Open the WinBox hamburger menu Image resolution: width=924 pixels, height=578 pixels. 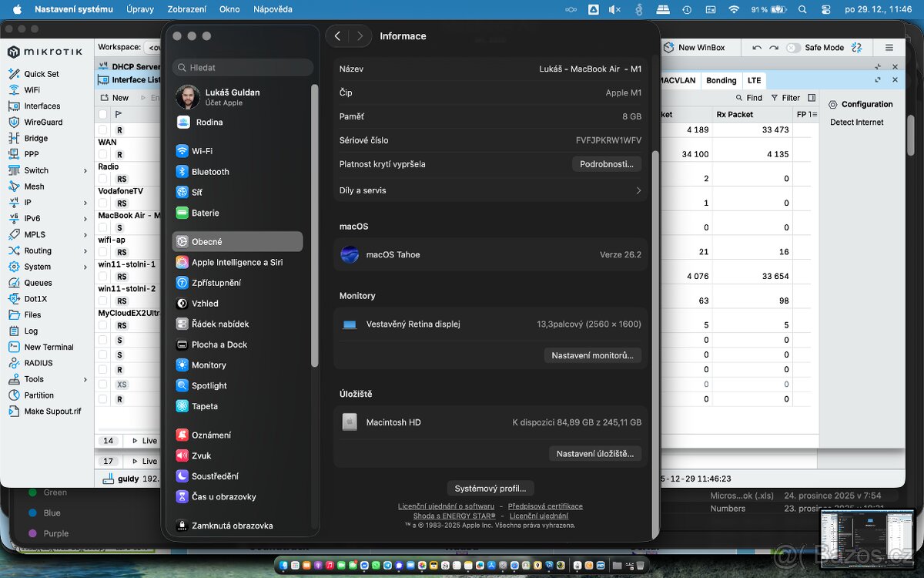pos(889,48)
